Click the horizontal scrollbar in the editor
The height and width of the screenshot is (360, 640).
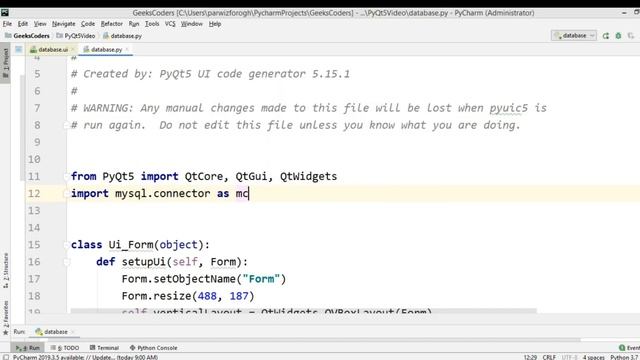pos(303,311)
